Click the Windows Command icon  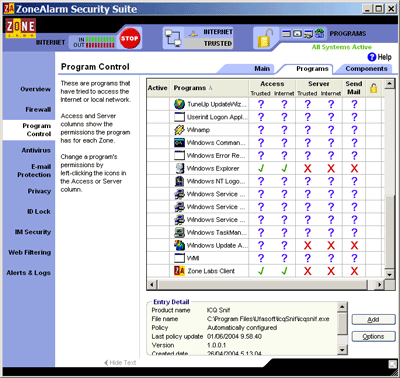[x=179, y=143]
